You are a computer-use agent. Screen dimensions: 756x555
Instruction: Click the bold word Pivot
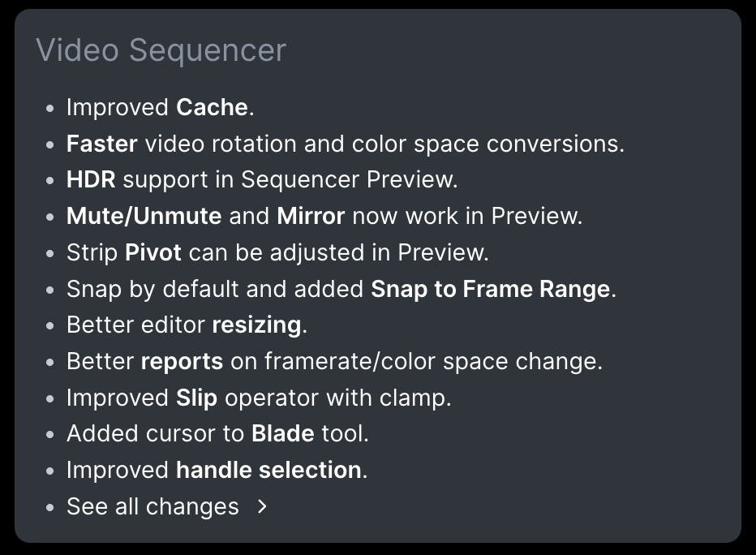[x=153, y=252]
